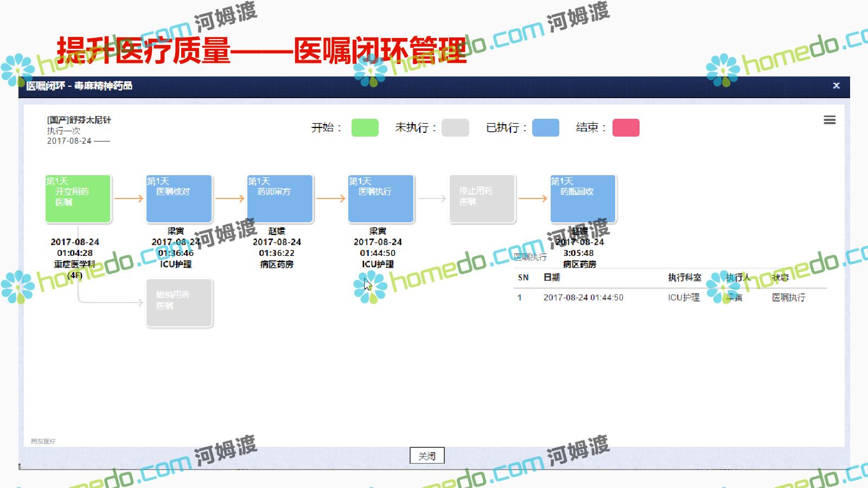Open the hamburger menu icon
Screen dimensions: 868x488
829,120
